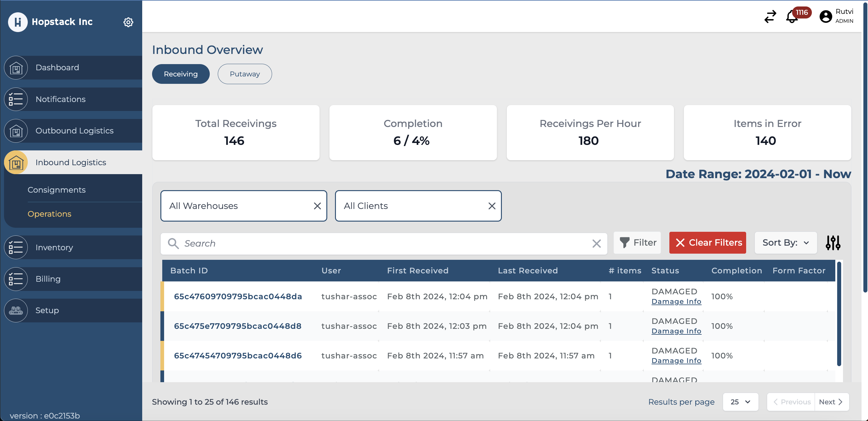Clear the All Warehouses selection

click(317, 206)
